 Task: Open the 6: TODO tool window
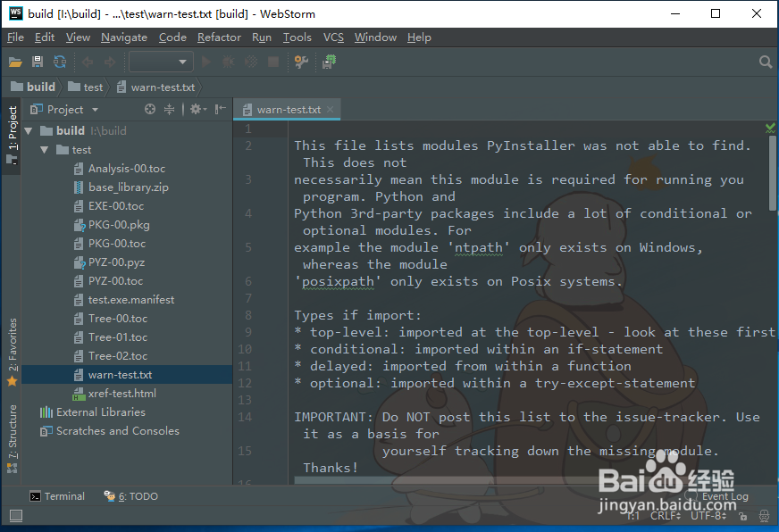point(131,496)
